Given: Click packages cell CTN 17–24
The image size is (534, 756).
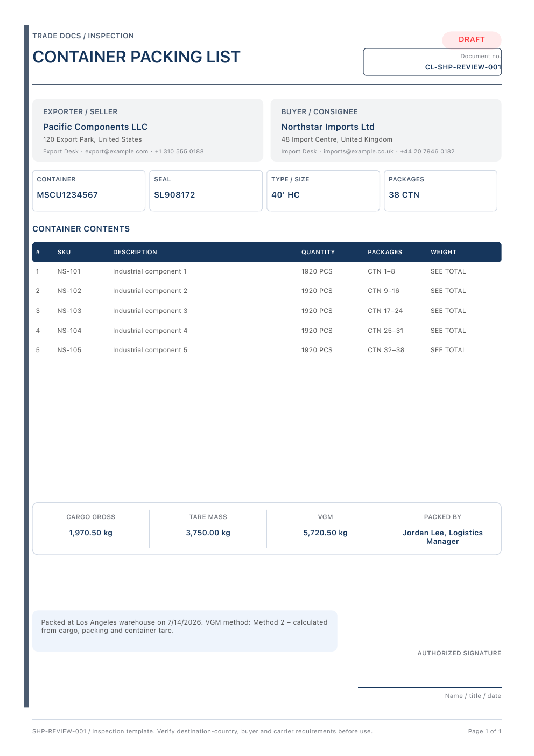Looking at the screenshot, I should 385,311.
